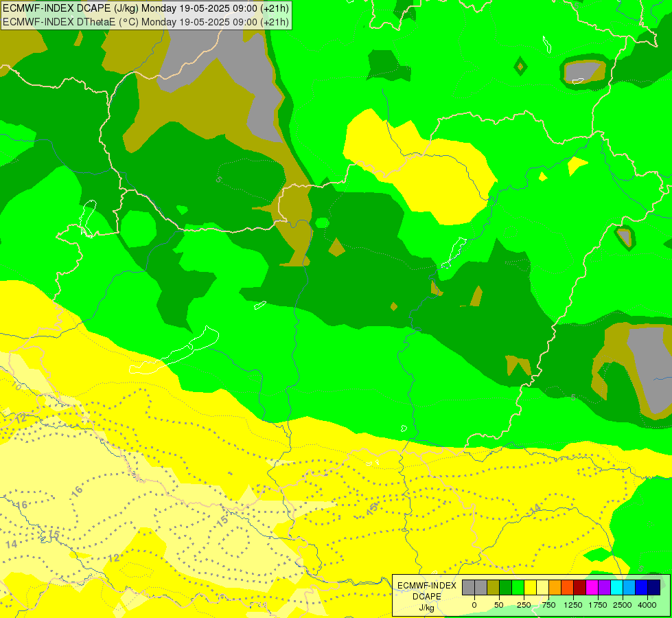The height and width of the screenshot is (618, 672).
Task: Click the DCAPE (J/kg) title line
Action: pyautogui.click(x=146, y=8)
